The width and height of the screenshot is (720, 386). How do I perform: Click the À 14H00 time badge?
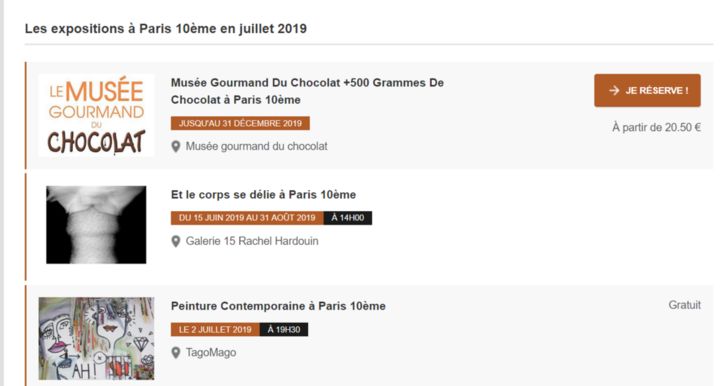tap(348, 218)
